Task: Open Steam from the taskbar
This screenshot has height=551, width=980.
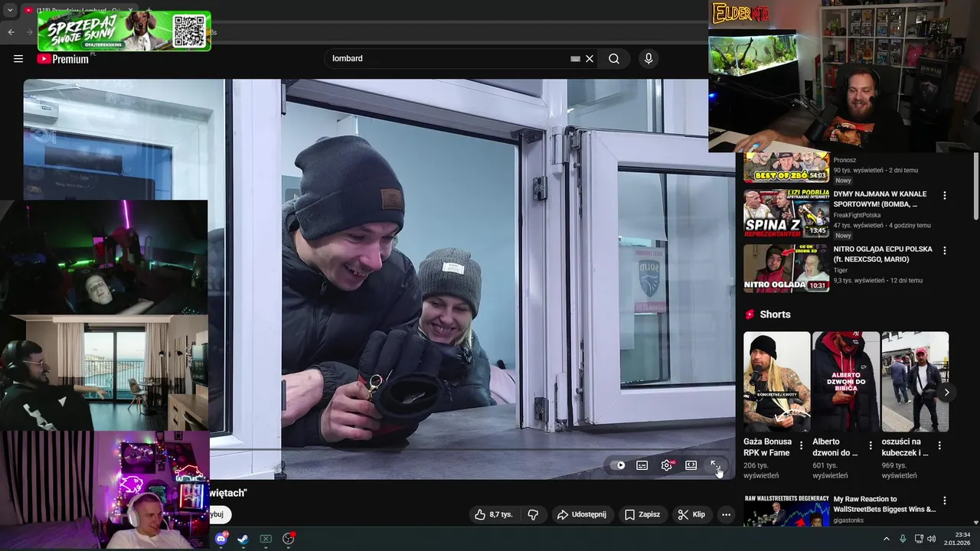Action: tap(243, 539)
